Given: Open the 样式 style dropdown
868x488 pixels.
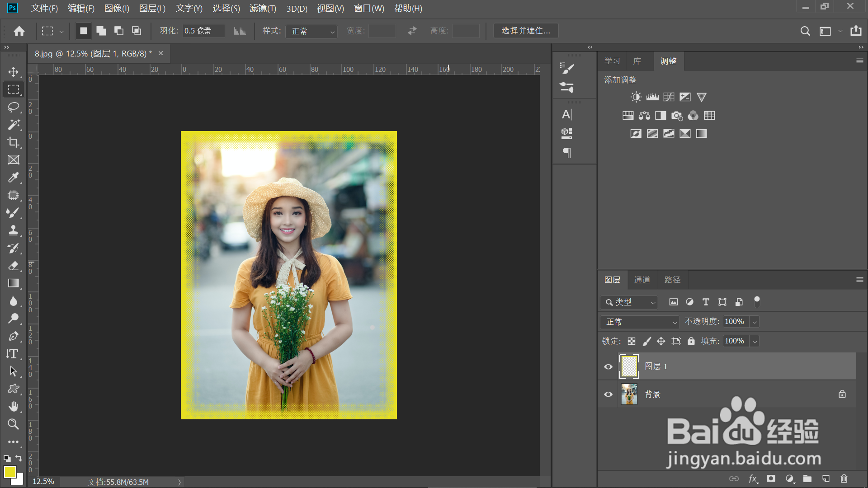Looking at the screenshot, I should click(311, 31).
